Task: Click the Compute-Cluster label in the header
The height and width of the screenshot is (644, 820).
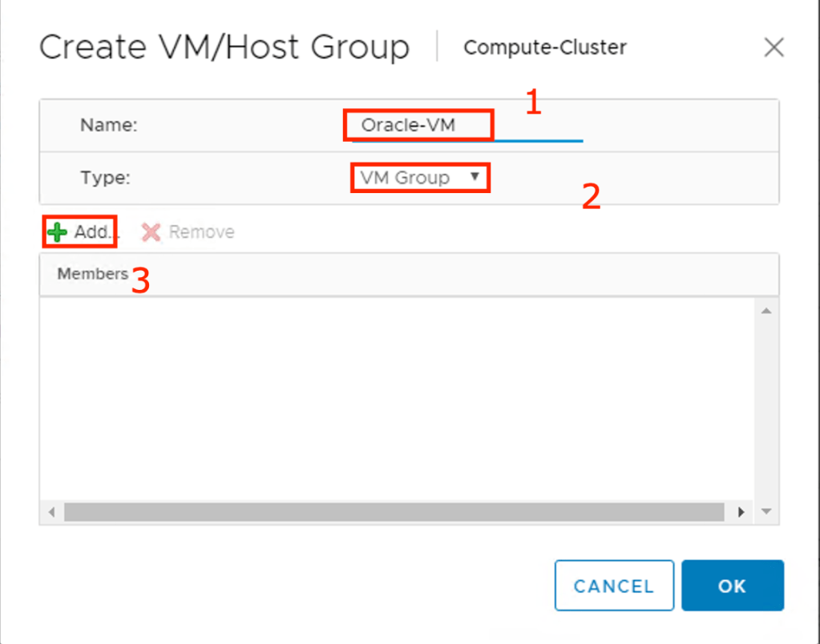Action: 545,48
